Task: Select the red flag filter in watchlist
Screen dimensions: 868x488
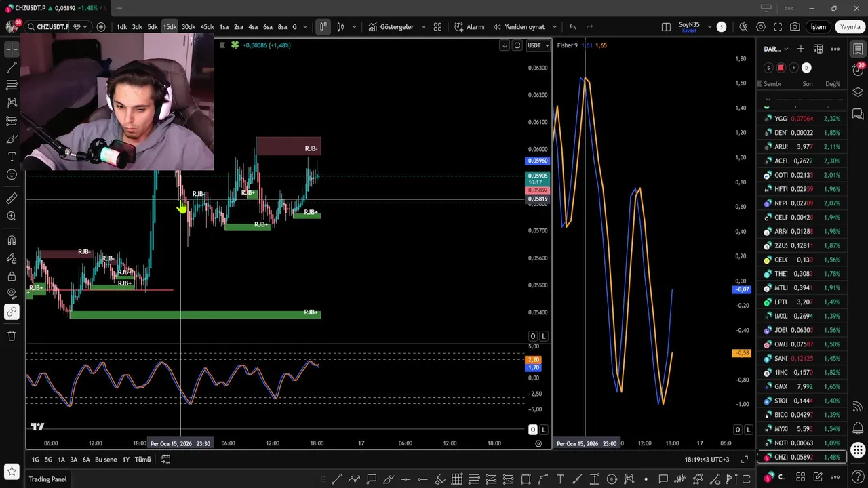Action: 781,68
